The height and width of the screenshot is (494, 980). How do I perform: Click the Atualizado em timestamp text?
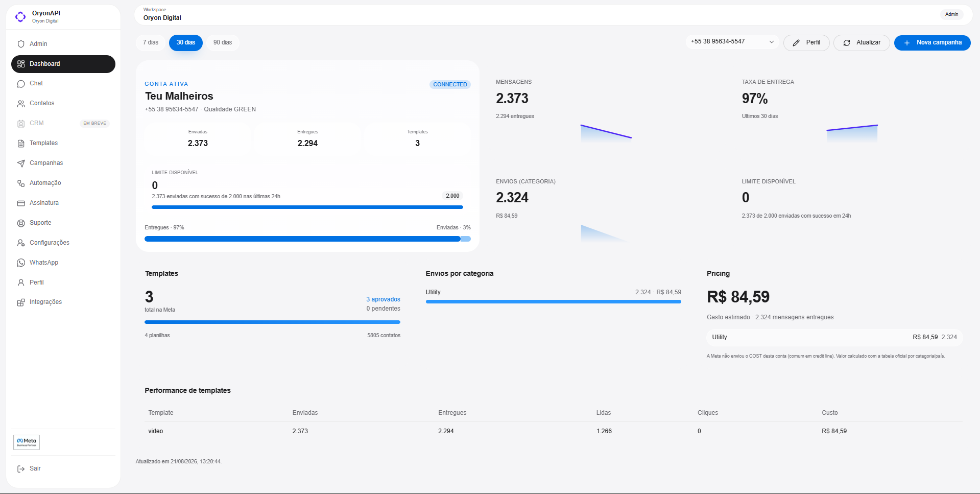point(179,462)
